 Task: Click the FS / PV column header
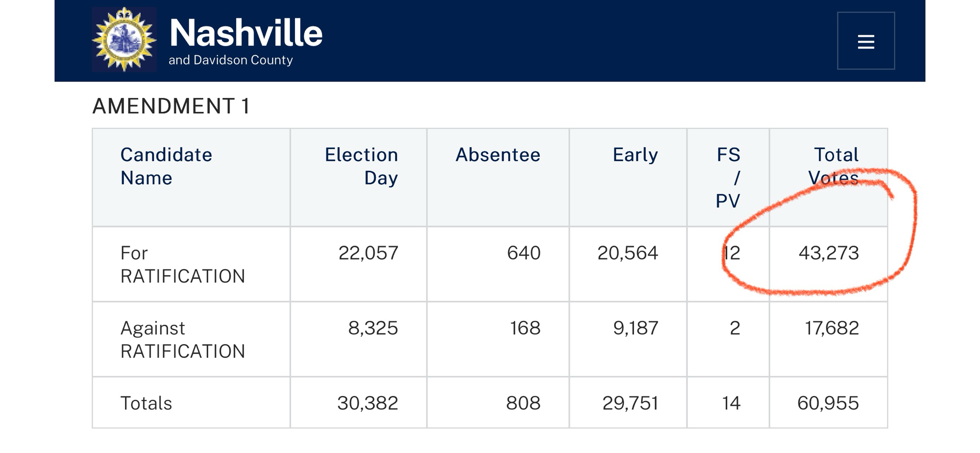(x=728, y=177)
